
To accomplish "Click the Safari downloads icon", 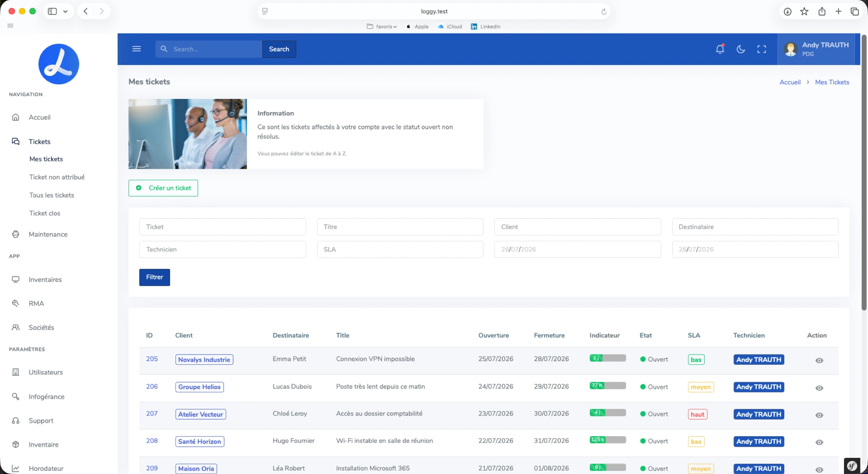I will pos(788,11).
